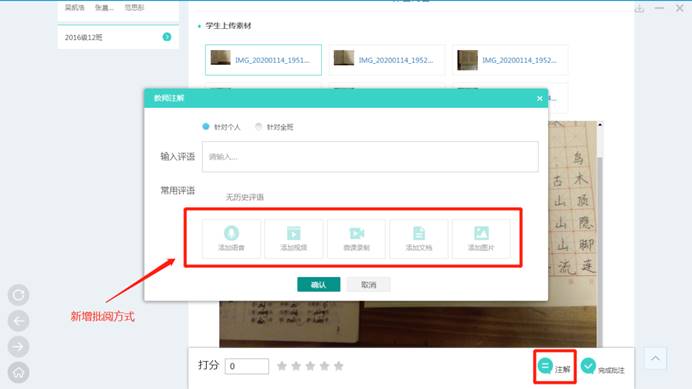This screenshot has width=692, height=389.
Task: Select the 针对全班 radio button
Action: (259, 127)
